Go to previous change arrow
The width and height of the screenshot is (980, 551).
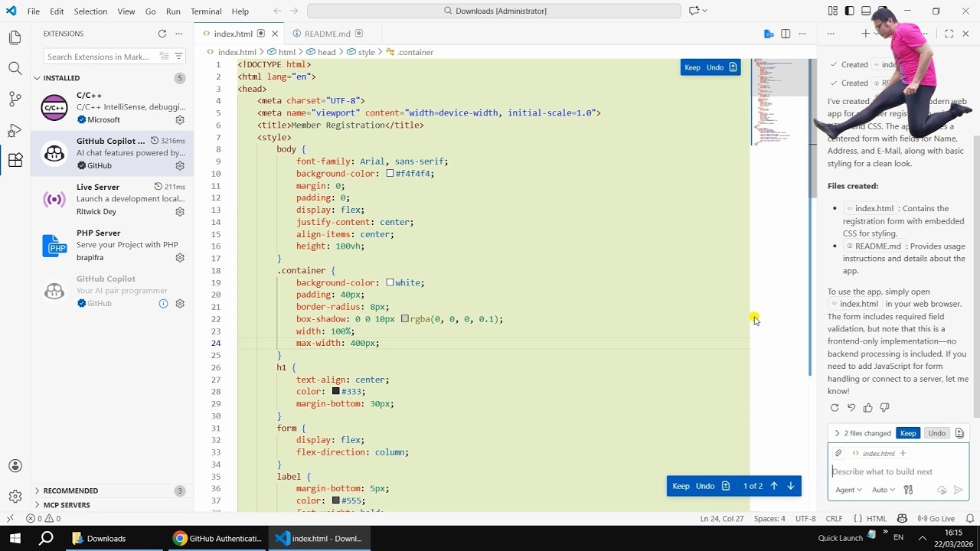click(774, 486)
